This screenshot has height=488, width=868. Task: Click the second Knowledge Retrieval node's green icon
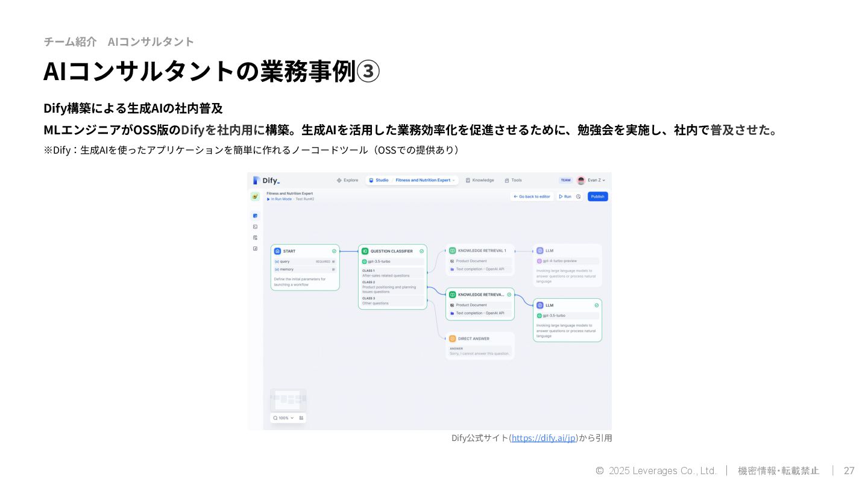452,295
